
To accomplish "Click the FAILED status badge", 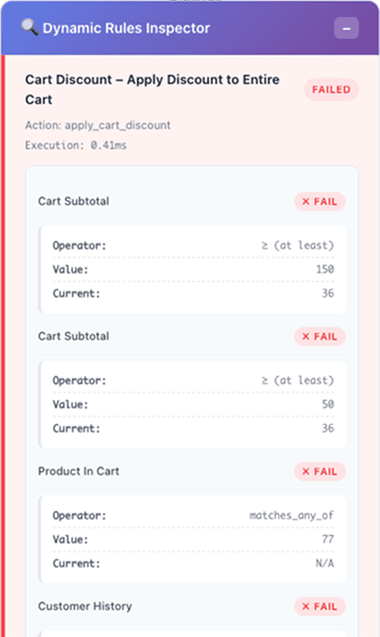I will [331, 89].
